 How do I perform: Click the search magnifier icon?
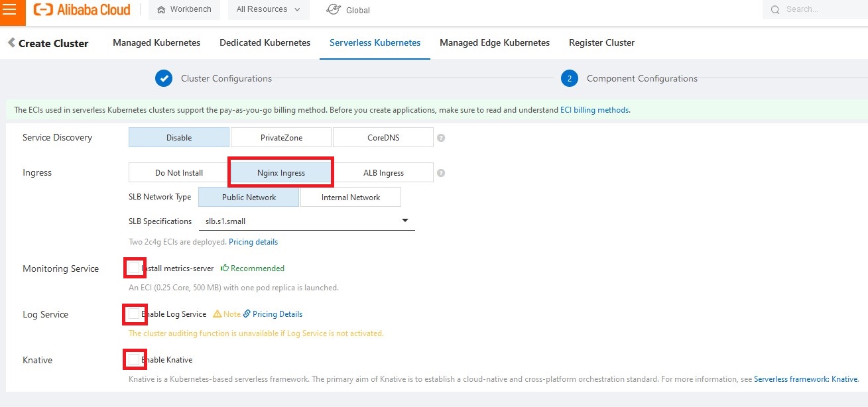point(775,10)
